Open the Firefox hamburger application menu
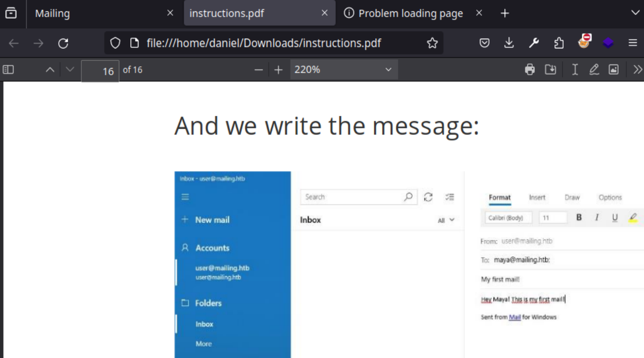The height and width of the screenshot is (358, 644). click(633, 43)
